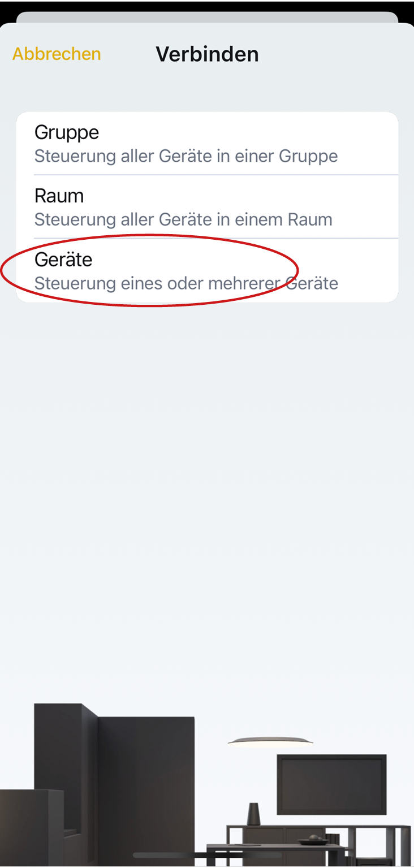
Task: Click the vase on the sideboard
Action: (253, 814)
